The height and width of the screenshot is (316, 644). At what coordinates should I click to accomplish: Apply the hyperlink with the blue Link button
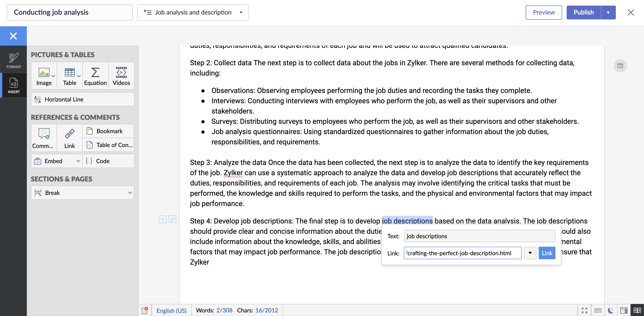click(547, 253)
